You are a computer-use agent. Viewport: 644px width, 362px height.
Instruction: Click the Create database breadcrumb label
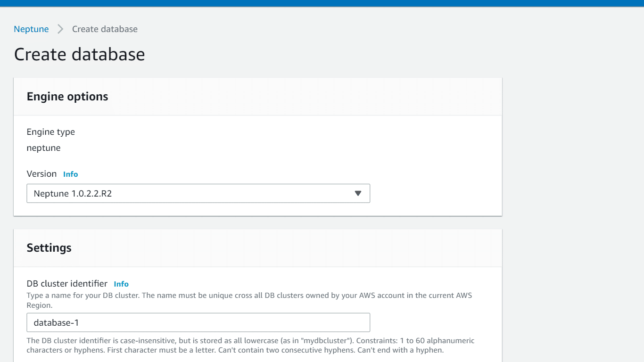[104, 29]
